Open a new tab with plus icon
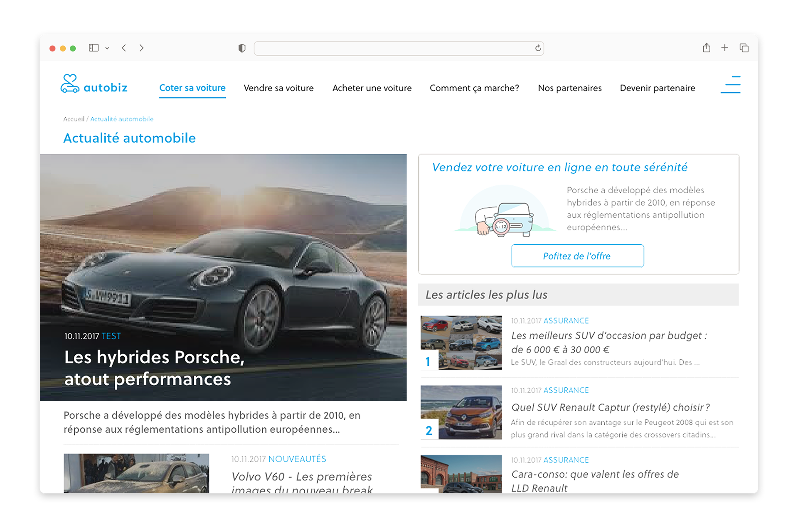The height and width of the screenshot is (532, 798). [x=724, y=48]
